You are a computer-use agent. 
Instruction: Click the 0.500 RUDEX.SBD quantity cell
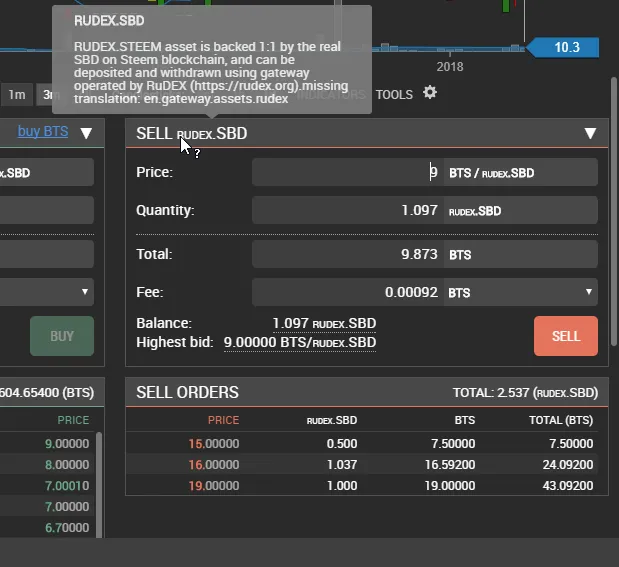click(x=342, y=443)
